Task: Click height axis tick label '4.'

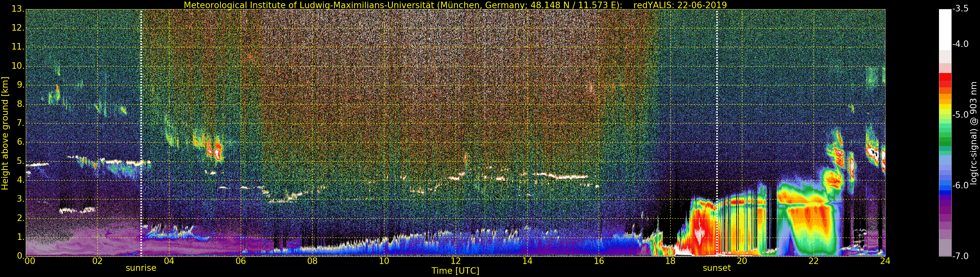Action: (21, 180)
